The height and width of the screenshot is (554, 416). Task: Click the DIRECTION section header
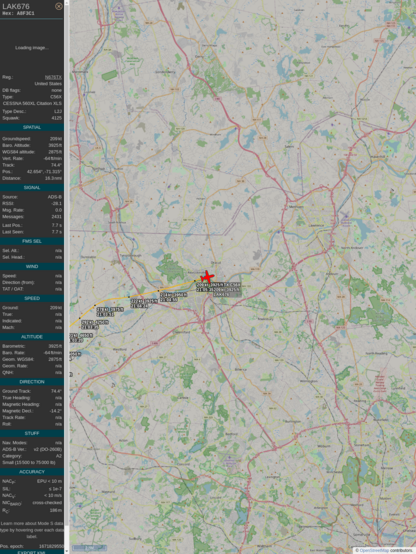click(x=32, y=382)
